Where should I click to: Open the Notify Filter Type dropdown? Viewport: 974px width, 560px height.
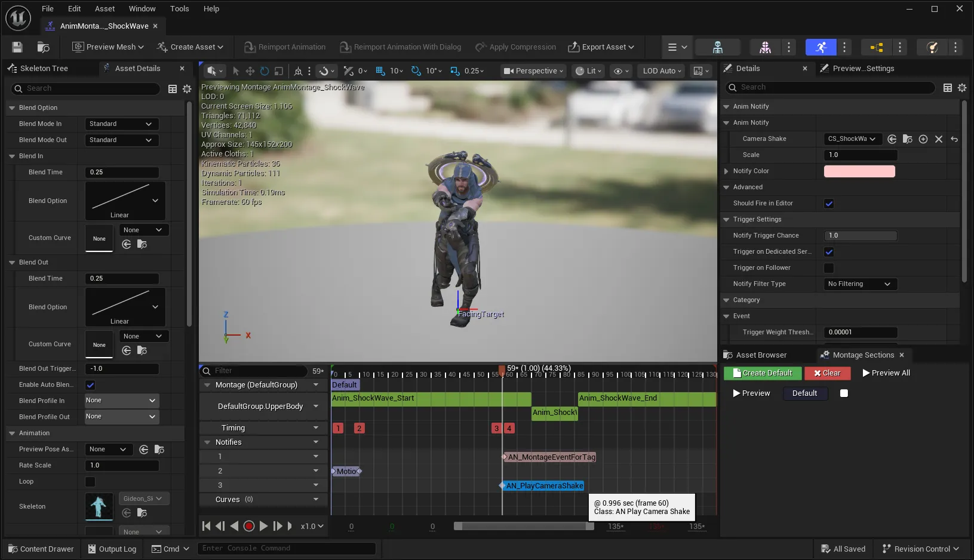click(861, 284)
